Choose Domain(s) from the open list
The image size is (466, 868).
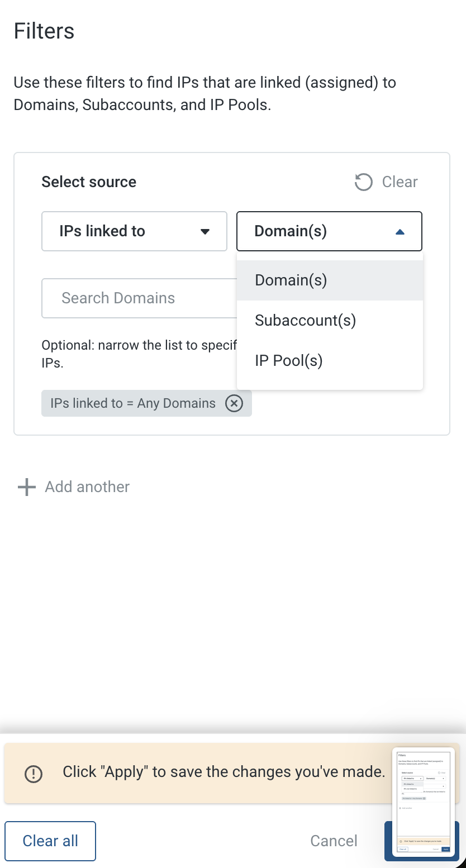pos(330,280)
